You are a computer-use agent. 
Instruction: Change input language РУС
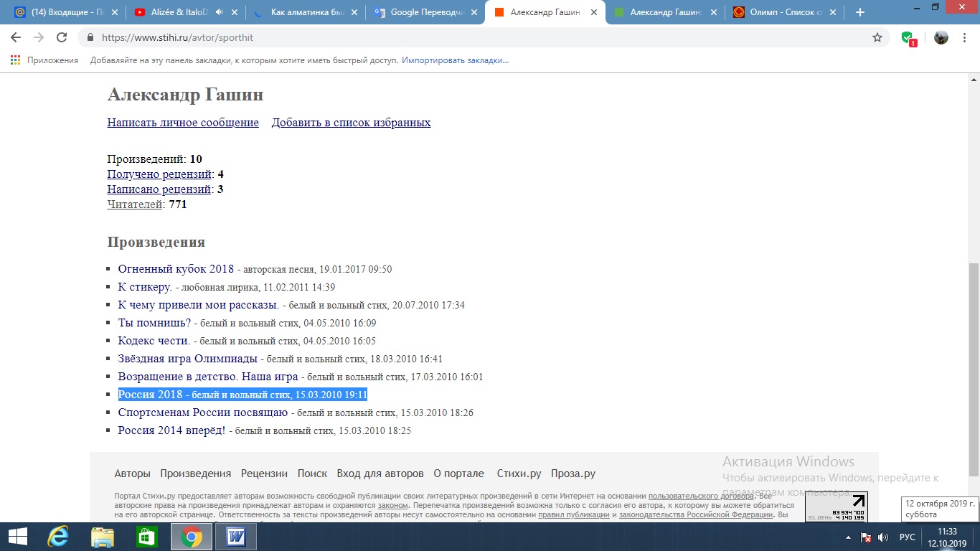908,537
